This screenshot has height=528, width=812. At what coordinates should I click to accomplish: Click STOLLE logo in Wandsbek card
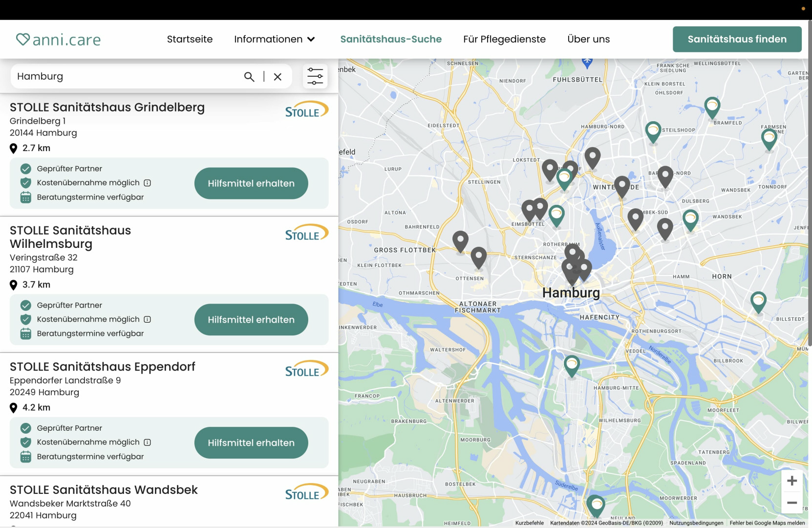coord(306,492)
